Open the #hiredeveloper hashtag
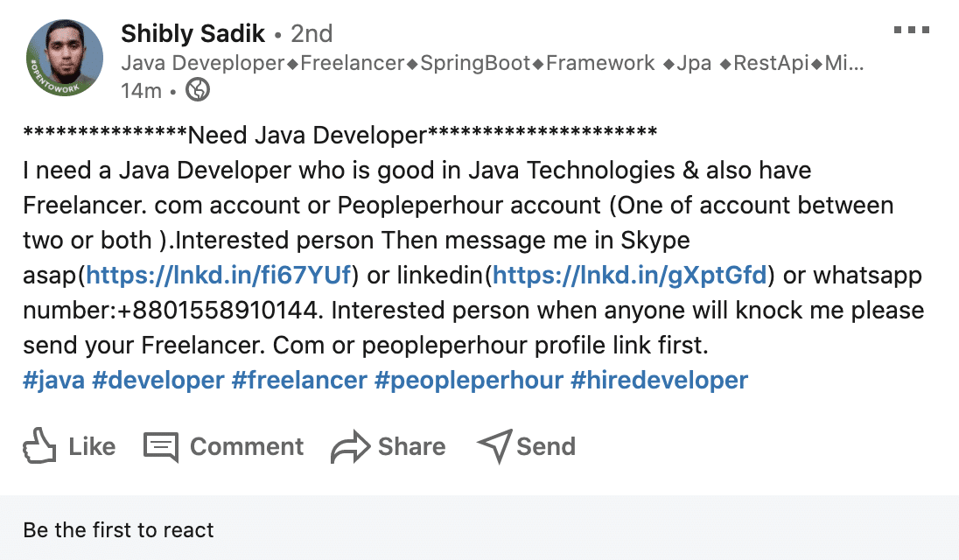The width and height of the screenshot is (959, 560). (x=661, y=380)
